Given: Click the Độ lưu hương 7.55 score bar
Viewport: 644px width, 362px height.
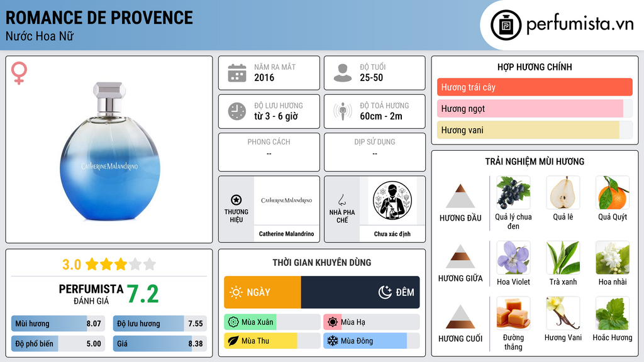Looking at the screenshot, I should (160, 324).
